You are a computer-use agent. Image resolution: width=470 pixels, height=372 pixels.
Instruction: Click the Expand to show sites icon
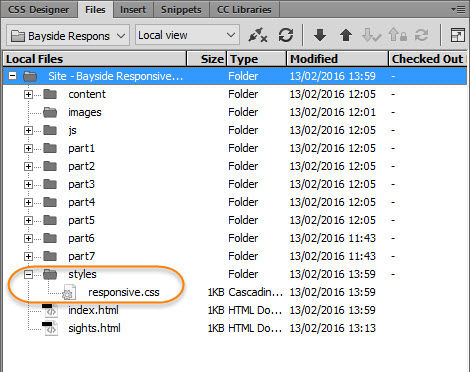[457, 35]
